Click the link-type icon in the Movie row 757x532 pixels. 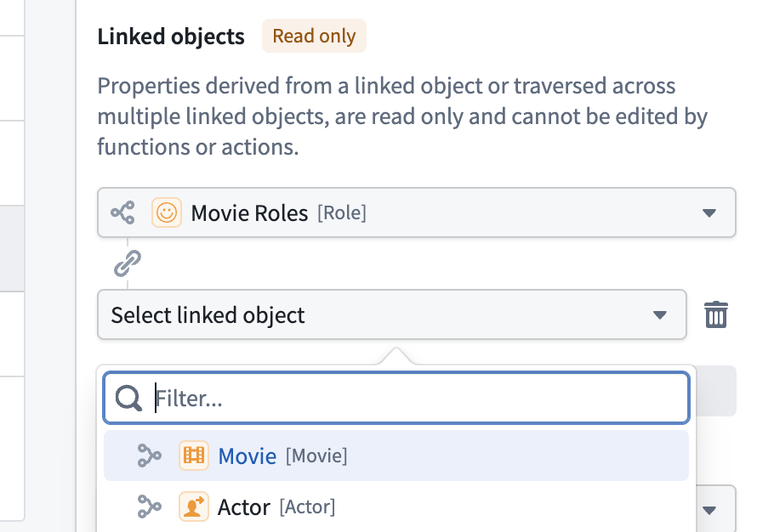(x=149, y=456)
